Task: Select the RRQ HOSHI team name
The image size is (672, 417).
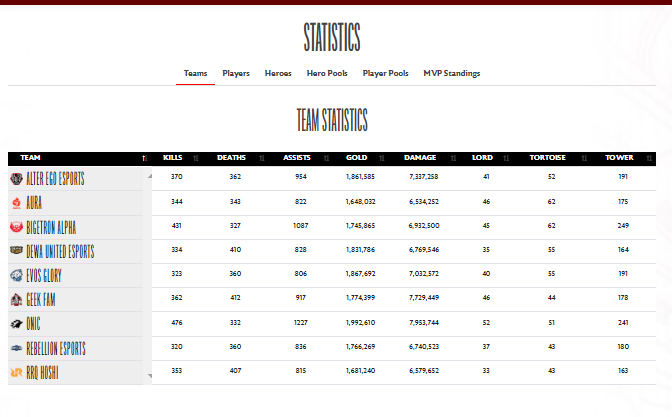Action: pyautogui.click(x=42, y=372)
